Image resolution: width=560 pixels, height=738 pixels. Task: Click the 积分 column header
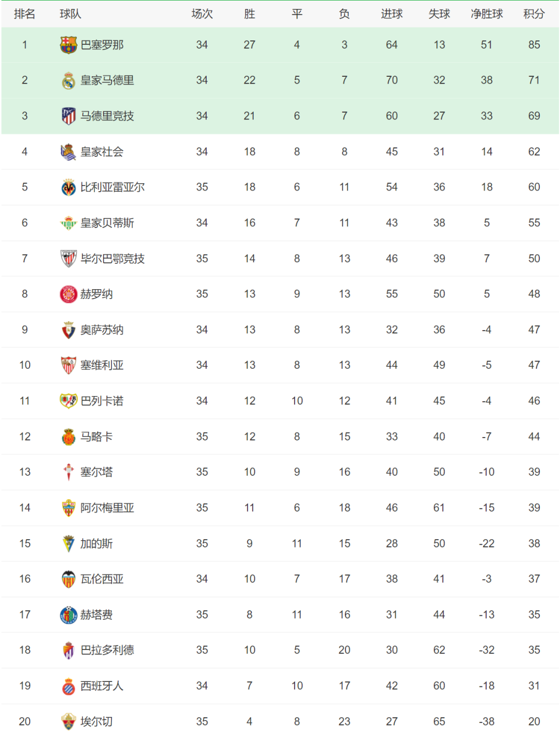[534, 14]
